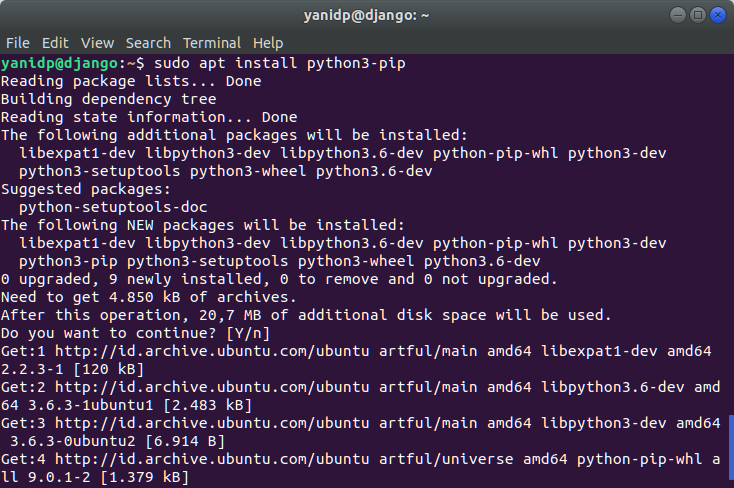Maximize the terminal window
Screen dimensions: 734x488
[697, 15]
